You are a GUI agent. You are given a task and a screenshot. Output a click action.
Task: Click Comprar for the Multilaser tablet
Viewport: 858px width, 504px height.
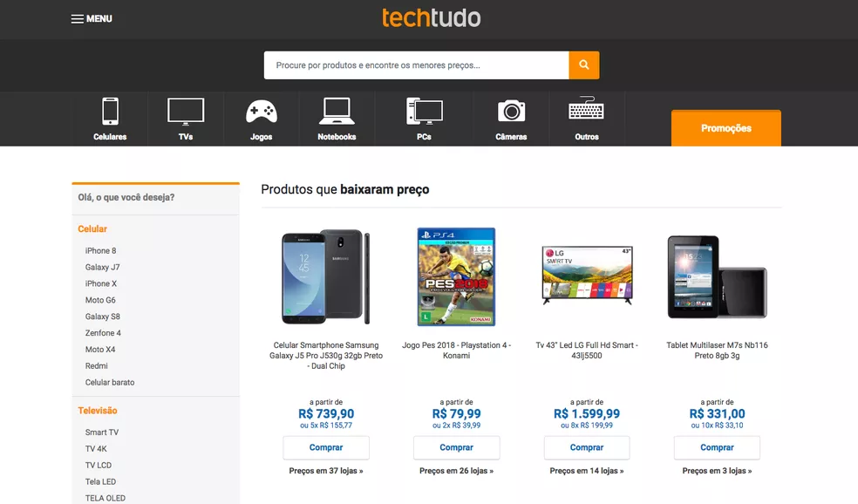pos(717,447)
